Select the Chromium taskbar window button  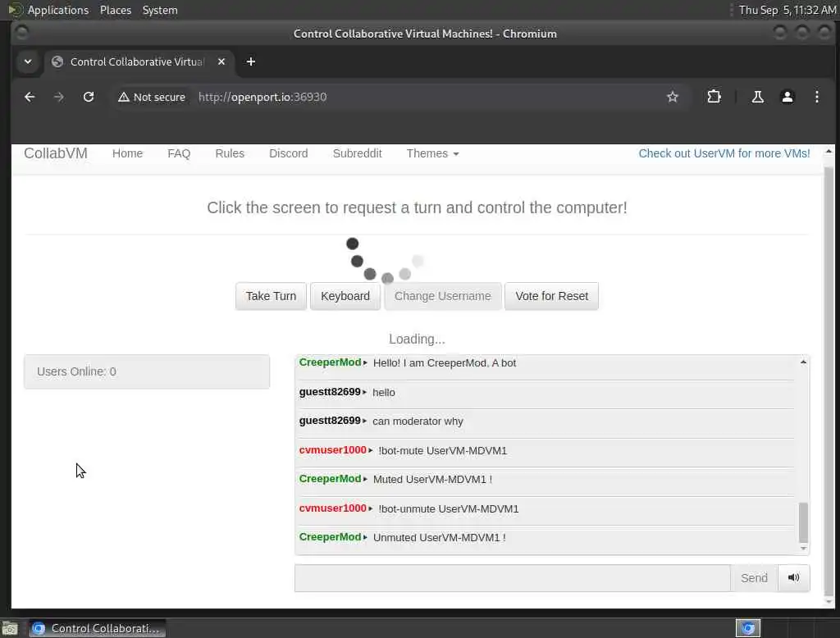98,628
